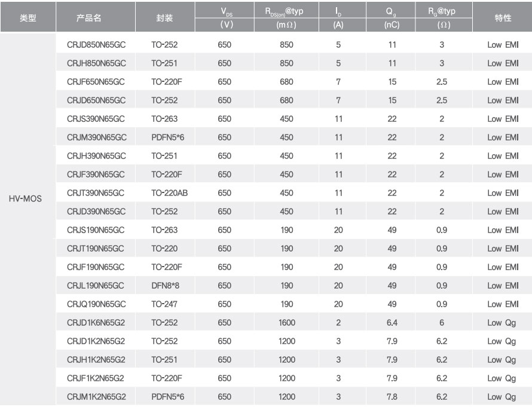Select the CRJT390N65GC row name

pyautogui.click(x=96, y=193)
